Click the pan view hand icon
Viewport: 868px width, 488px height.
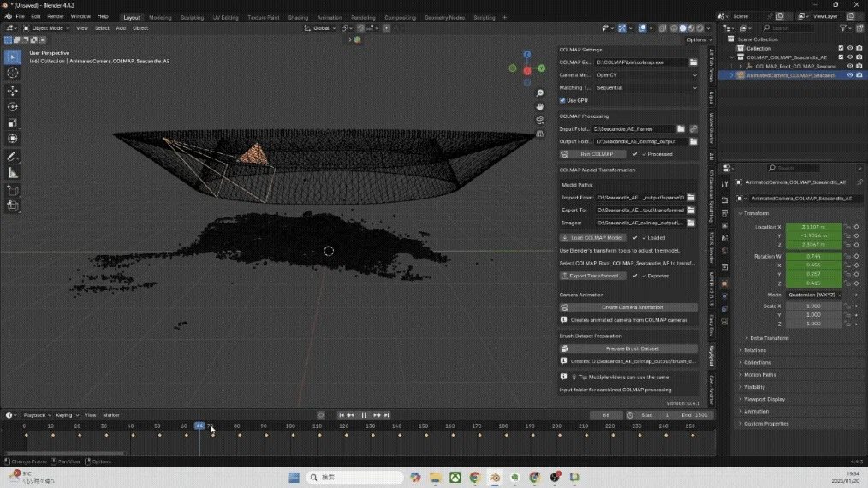[x=540, y=106]
